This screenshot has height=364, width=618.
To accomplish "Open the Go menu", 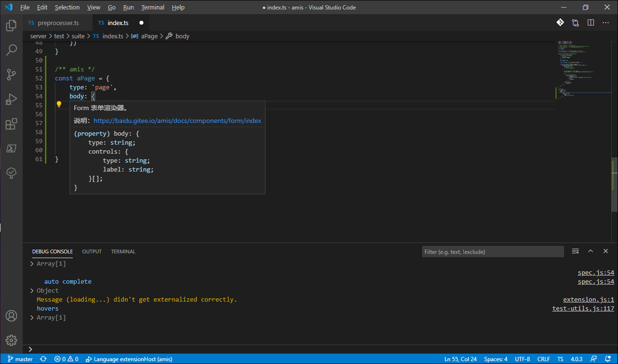I will (x=112, y=8).
